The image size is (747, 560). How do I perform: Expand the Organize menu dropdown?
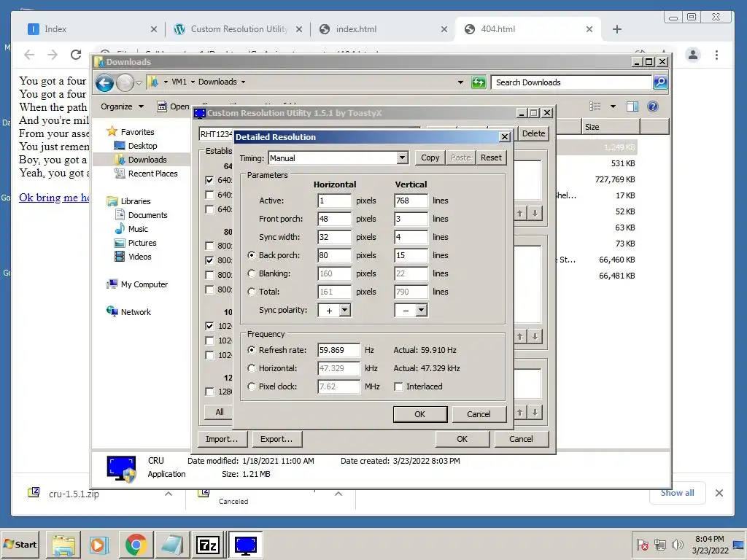(x=123, y=106)
